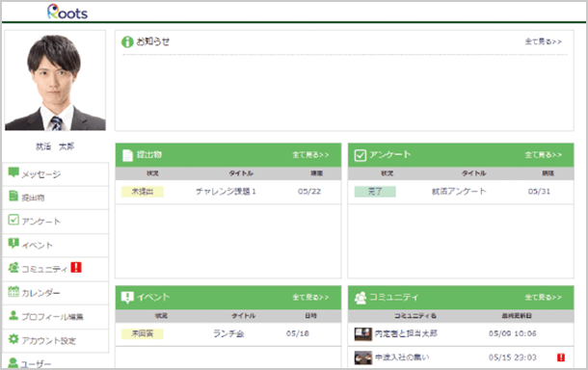Click the ユーザー icon at sidebar bottom
Image resolution: width=588 pixels, height=370 pixels.
[13, 363]
